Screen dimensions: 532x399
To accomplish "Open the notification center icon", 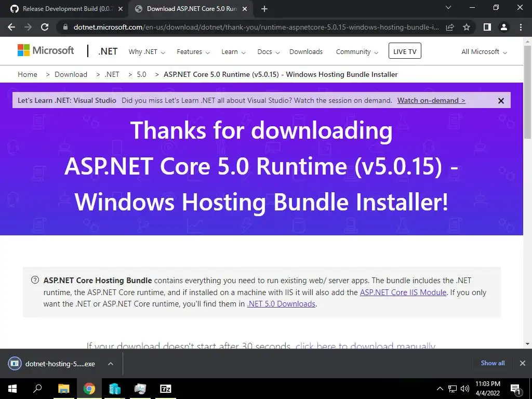I will [515, 389].
